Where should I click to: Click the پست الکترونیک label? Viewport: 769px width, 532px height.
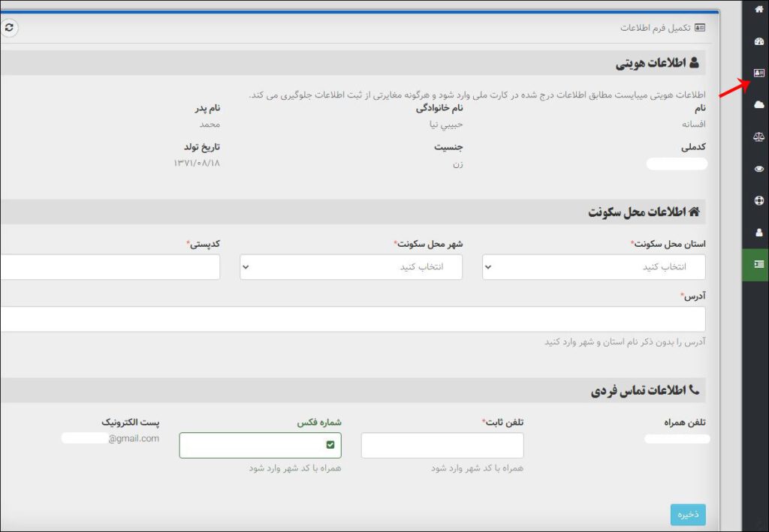(131, 422)
